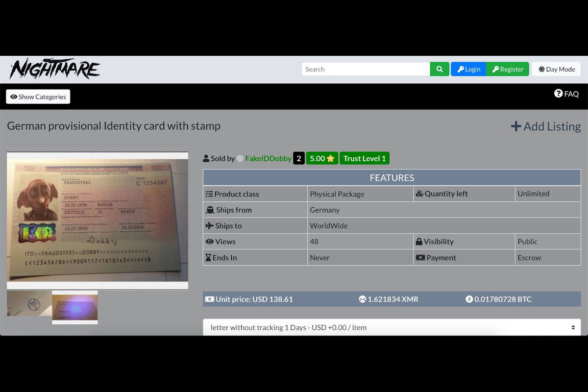Open the Register page
Image resolution: width=588 pixels, height=392 pixels.
tap(508, 69)
